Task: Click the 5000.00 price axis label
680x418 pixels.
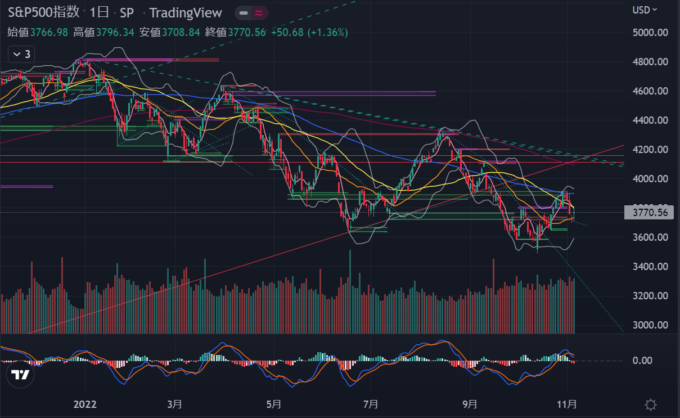Action: pyautogui.click(x=649, y=32)
